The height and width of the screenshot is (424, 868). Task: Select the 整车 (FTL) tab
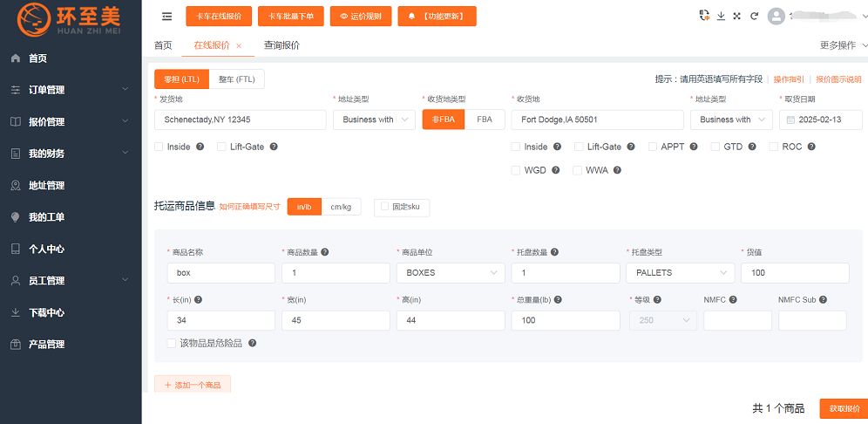point(236,79)
